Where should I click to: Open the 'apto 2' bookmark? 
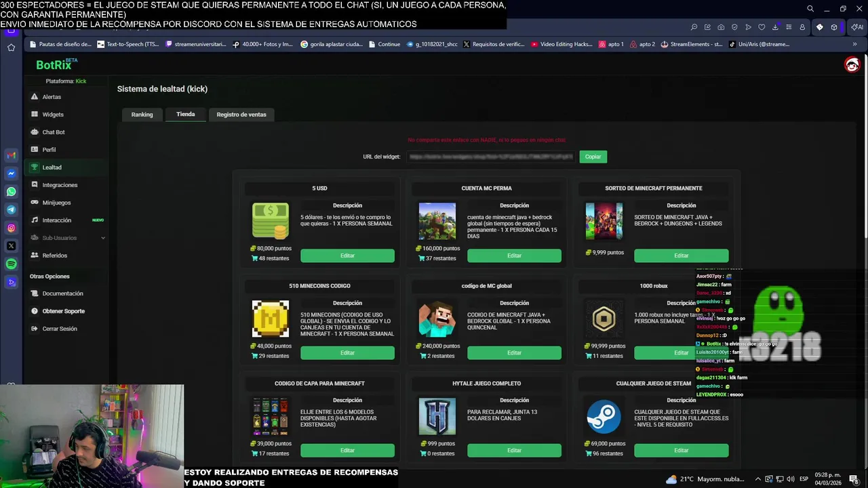(642, 44)
